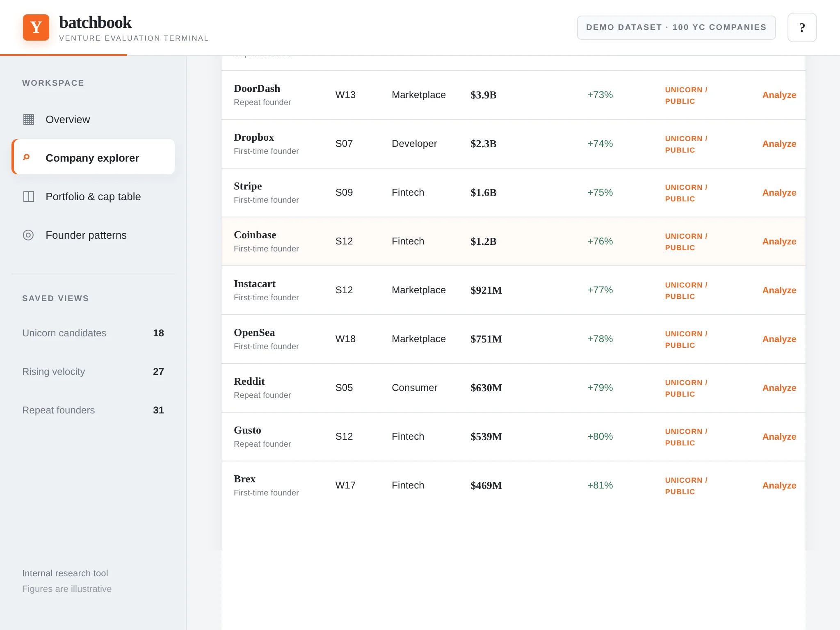Click the Founder patterns target icon

coord(28,235)
